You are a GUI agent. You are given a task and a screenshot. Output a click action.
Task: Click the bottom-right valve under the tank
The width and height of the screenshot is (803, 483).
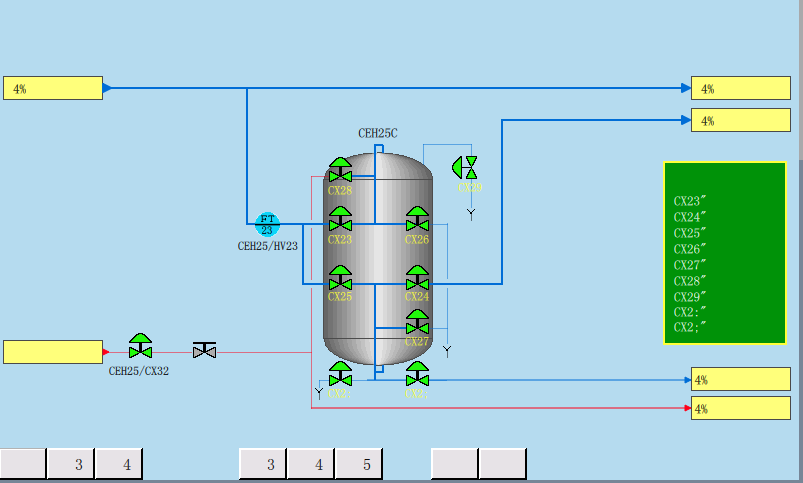(x=417, y=375)
